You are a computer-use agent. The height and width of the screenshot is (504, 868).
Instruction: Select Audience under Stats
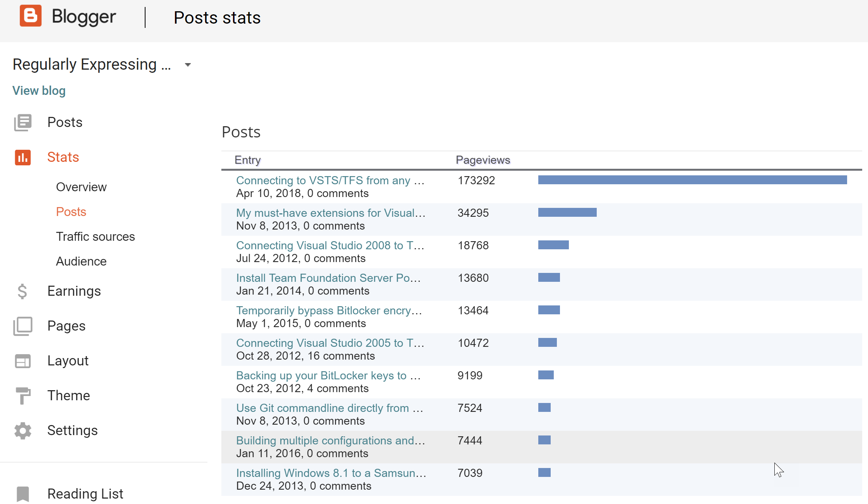[x=81, y=261]
